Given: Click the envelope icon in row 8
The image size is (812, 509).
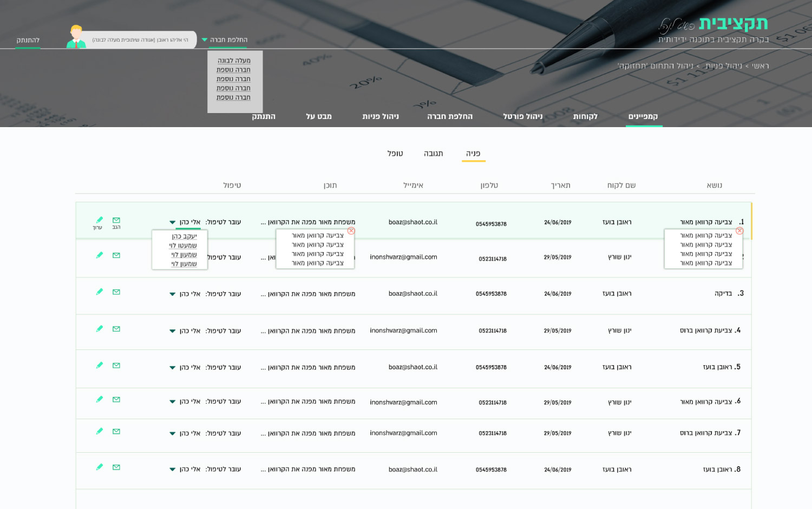Looking at the screenshot, I should point(116,467).
